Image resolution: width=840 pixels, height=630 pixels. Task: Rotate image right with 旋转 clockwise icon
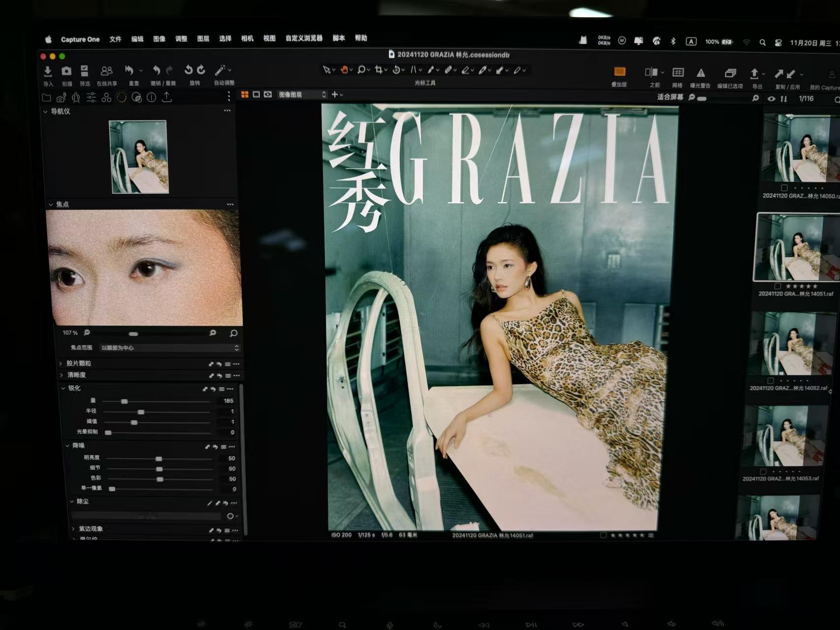point(201,70)
